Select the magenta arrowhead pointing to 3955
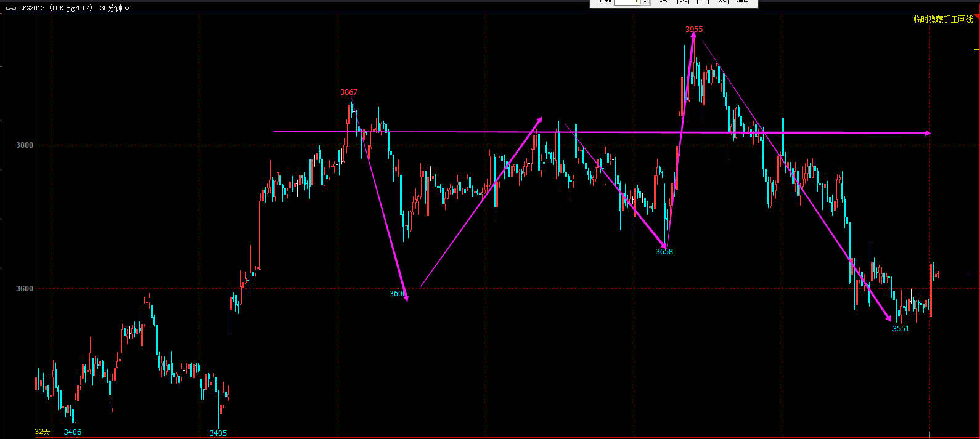 pyautogui.click(x=693, y=36)
